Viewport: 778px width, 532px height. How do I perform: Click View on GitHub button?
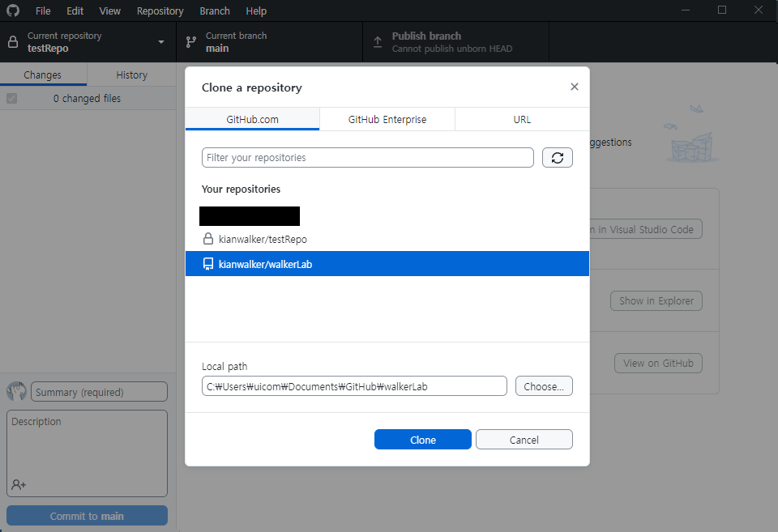tap(658, 363)
